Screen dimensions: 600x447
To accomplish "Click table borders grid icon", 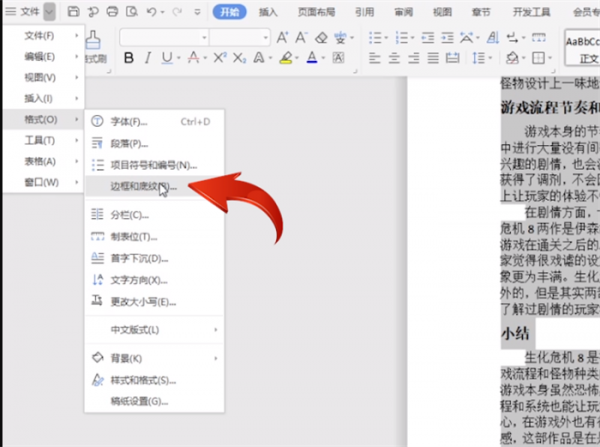I will 539,59.
